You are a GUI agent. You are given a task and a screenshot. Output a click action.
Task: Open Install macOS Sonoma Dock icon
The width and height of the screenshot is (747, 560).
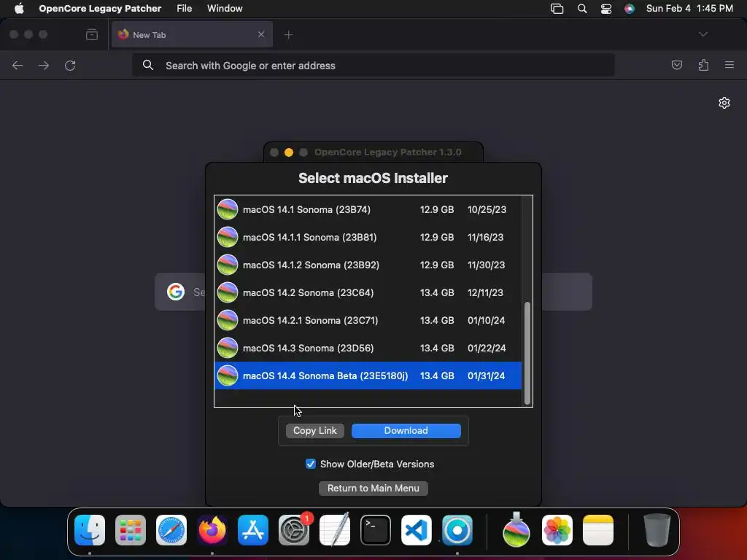[x=516, y=530]
